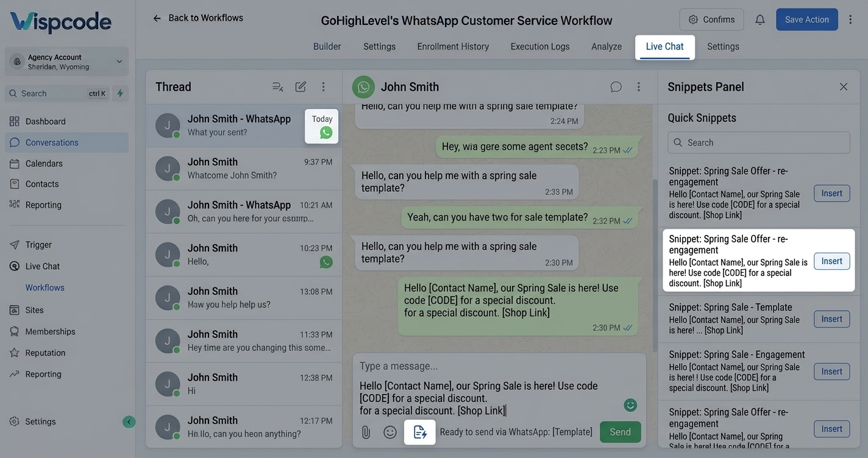
Task: Open the 12:38 PM 'Hi' thread
Action: click(x=244, y=384)
